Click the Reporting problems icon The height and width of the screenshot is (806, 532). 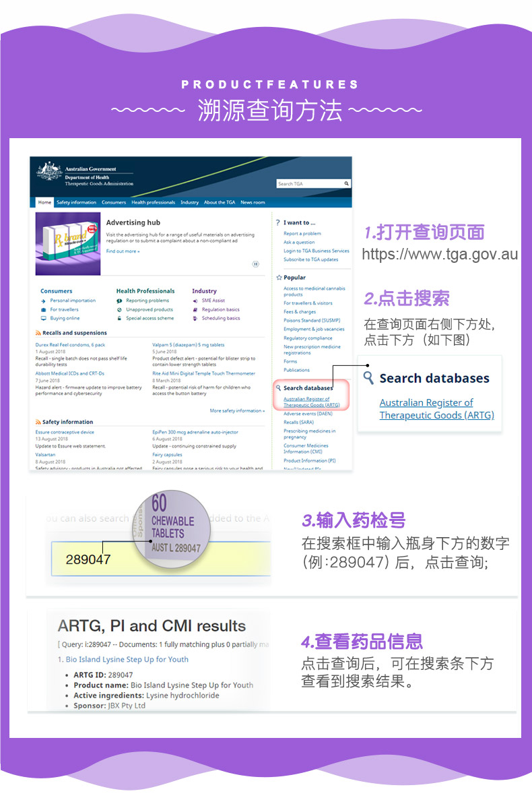point(119,301)
